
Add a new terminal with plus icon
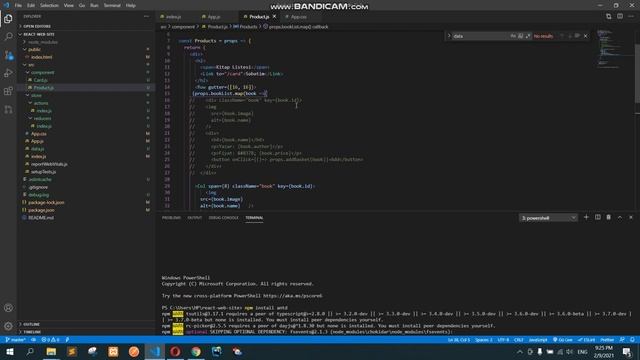586,218
